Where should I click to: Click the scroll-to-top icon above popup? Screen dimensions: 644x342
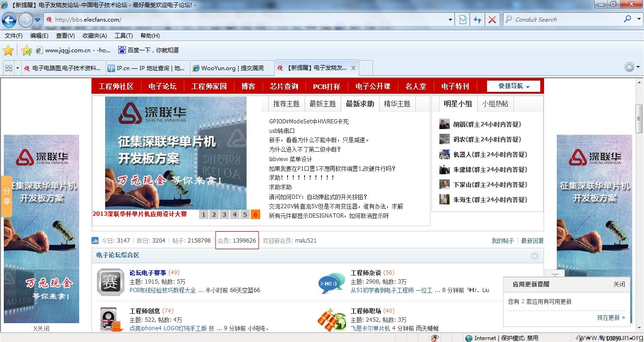click(555, 274)
